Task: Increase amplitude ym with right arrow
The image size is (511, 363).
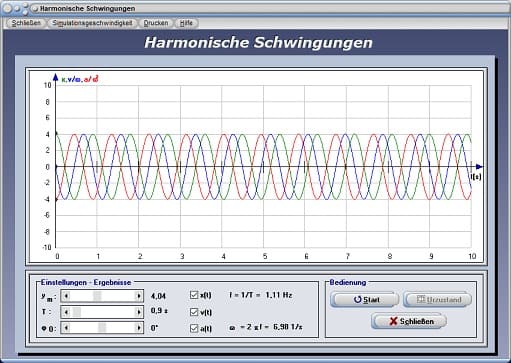Action: point(139,296)
